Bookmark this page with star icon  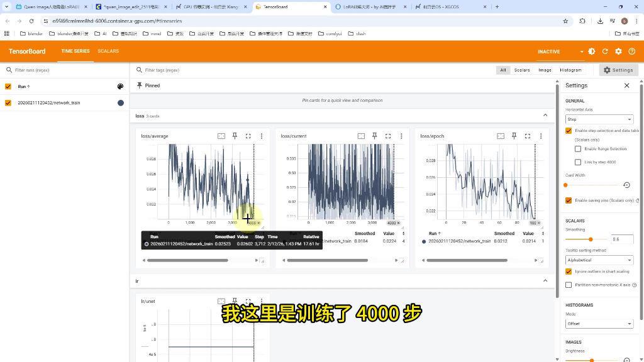point(565,21)
